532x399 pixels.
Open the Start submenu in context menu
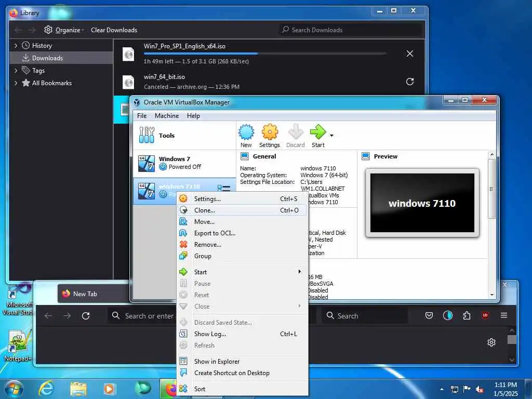242,272
